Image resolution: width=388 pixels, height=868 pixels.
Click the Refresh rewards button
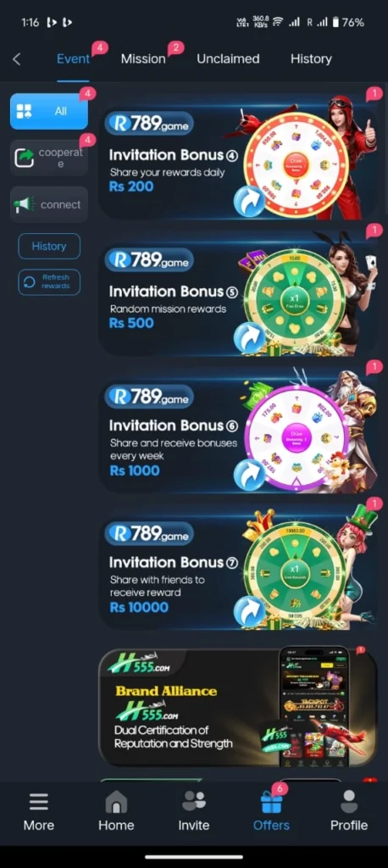[x=48, y=281]
